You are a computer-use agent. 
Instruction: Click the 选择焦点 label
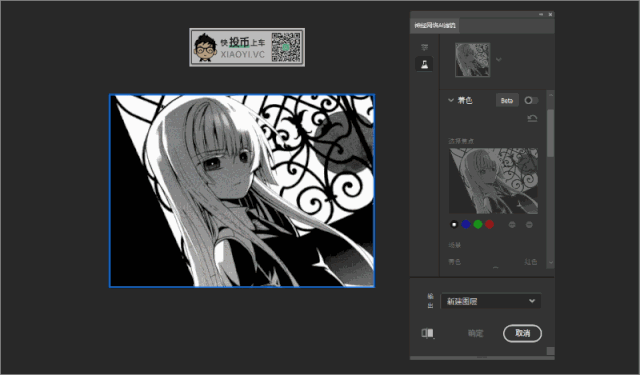coord(461,141)
